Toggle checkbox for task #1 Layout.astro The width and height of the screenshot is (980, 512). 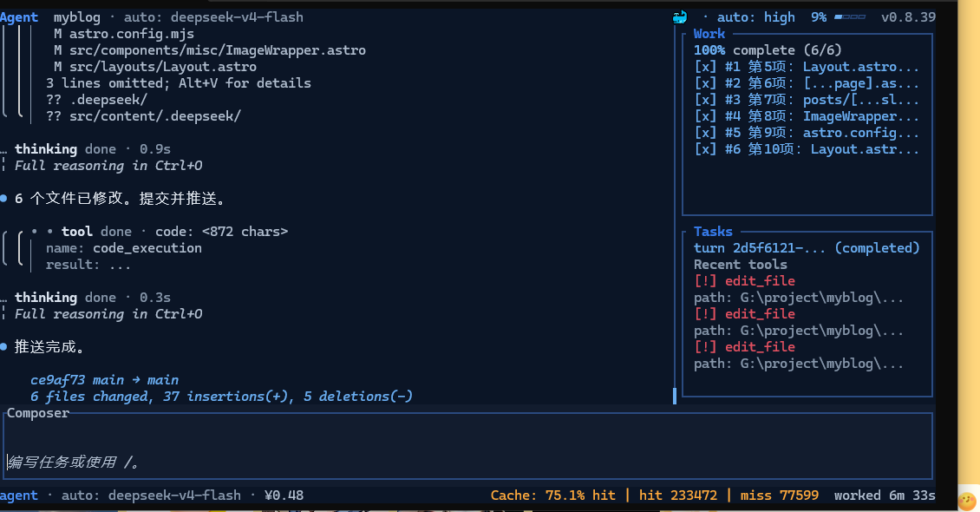[705, 67]
